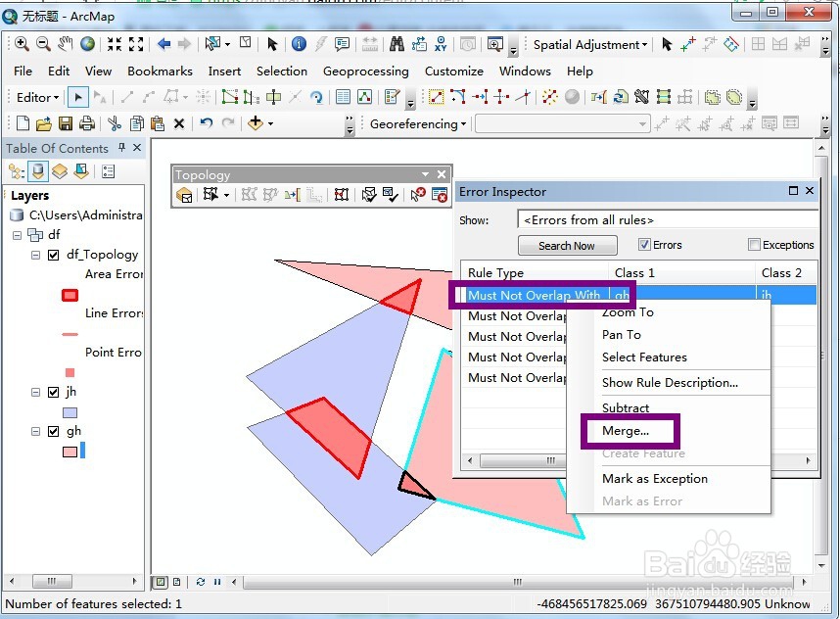Click Select Topology icon in Topology toolbar
The width and height of the screenshot is (840, 619).
pyautogui.click(x=184, y=194)
